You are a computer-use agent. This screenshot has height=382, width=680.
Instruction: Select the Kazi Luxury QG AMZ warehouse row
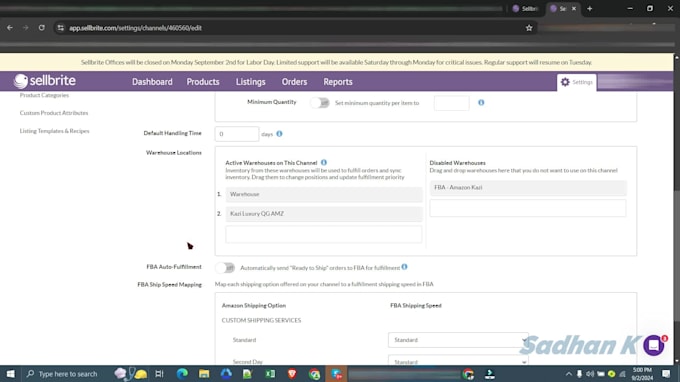324,214
